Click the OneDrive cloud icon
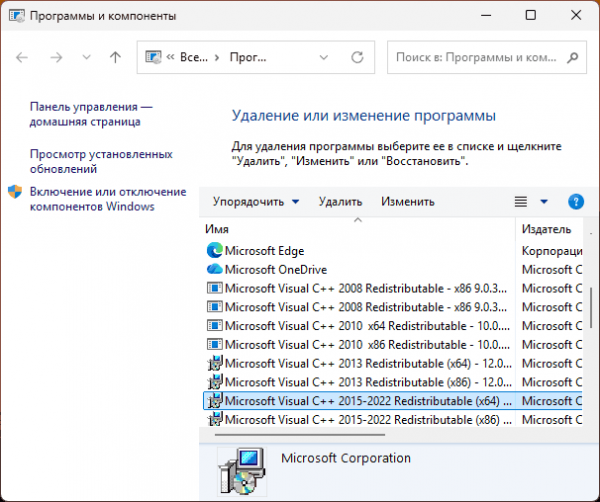600x502 pixels. point(215,269)
